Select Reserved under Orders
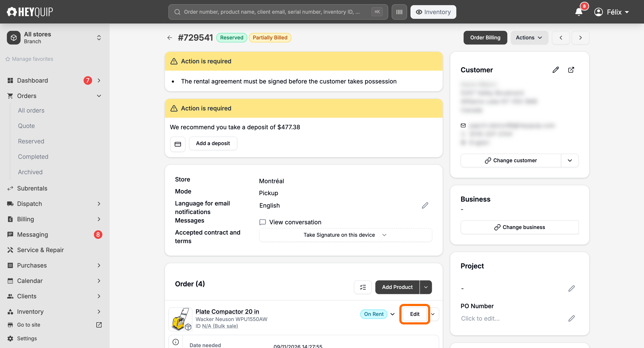Image resolution: width=644 pixels, height=348 pixels. click(x=31, y=141)
